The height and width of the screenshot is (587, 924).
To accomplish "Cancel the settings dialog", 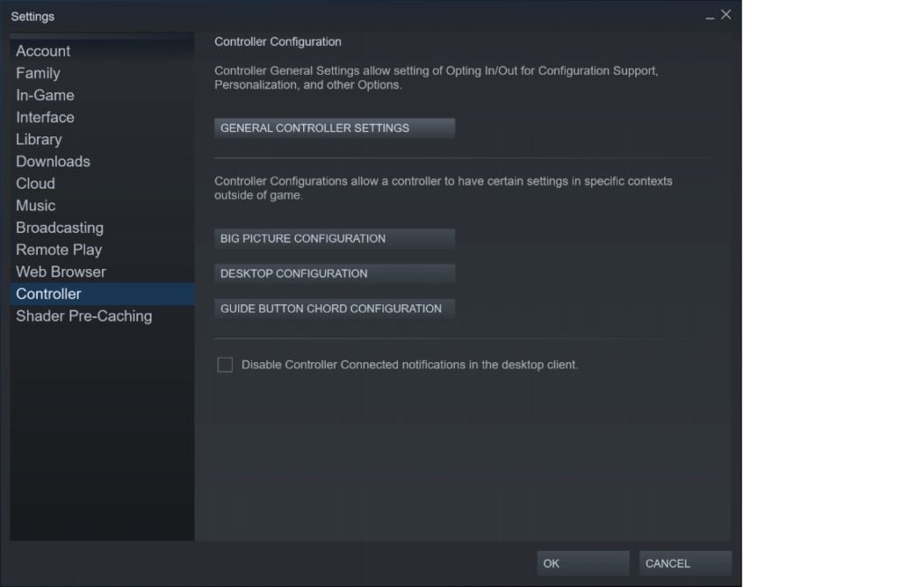I will [686, 564].
